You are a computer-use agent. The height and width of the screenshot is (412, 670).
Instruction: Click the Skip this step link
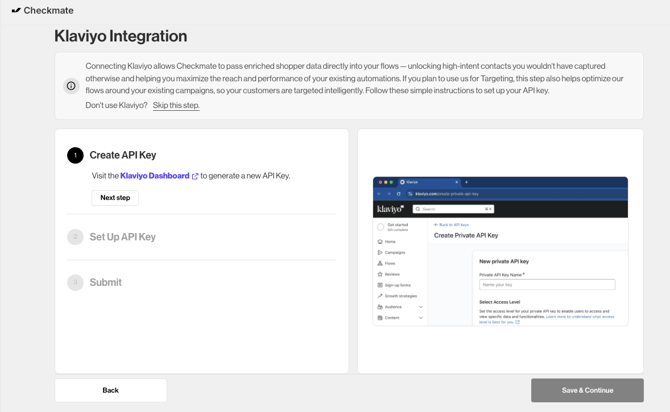(176, 105)
